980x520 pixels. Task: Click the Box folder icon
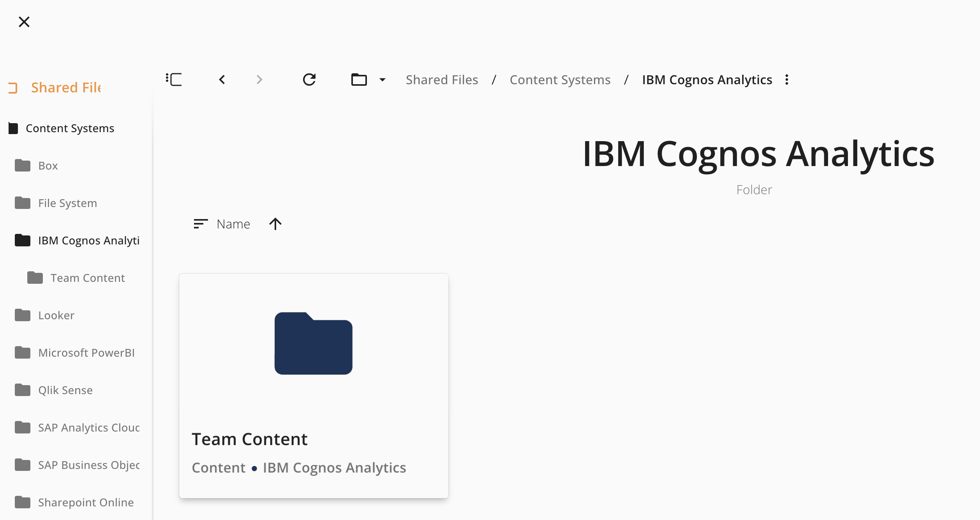23,165
